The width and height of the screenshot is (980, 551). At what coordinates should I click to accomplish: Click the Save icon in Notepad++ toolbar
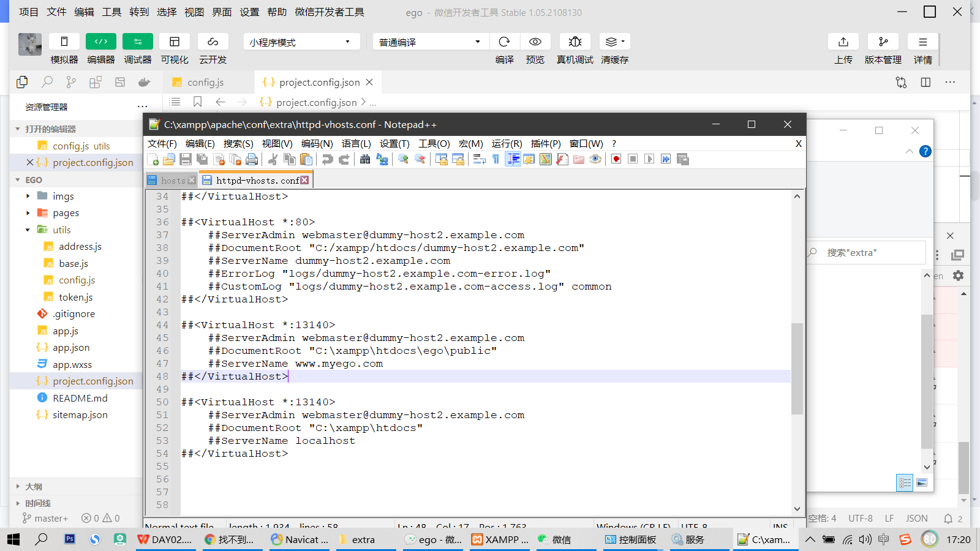pos(186,160)
